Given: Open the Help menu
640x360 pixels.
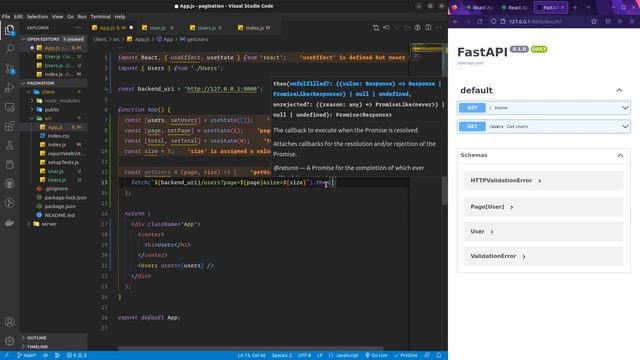Looking at the screenshot, I should coord(120,17).
